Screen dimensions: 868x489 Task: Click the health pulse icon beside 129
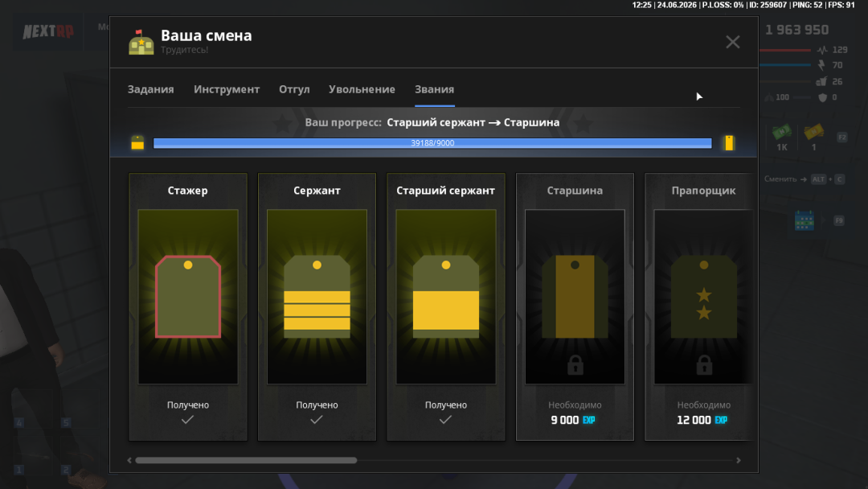822,50
